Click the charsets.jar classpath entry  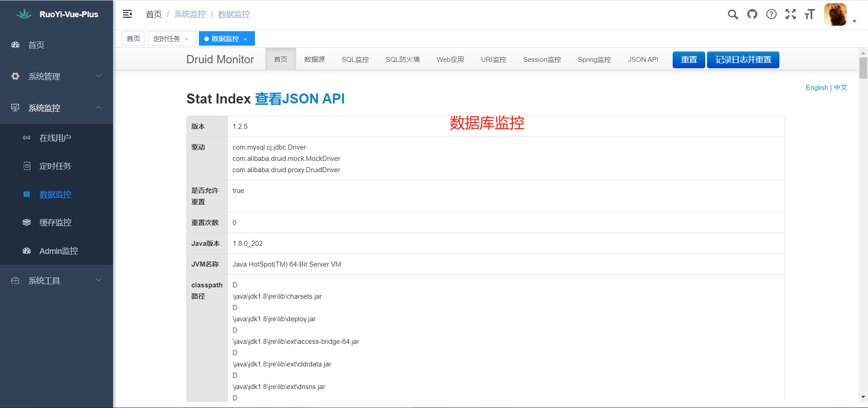point(277,296)
